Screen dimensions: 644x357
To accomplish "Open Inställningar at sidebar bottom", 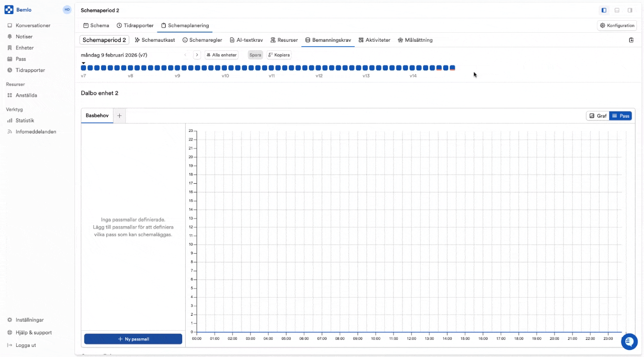I will [x=30, y=320].
